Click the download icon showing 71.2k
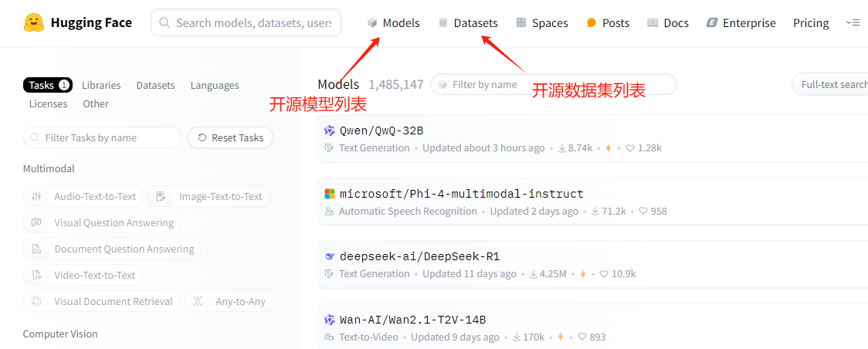The width and height of the screenshot is (868, 349). click(595, 212)
